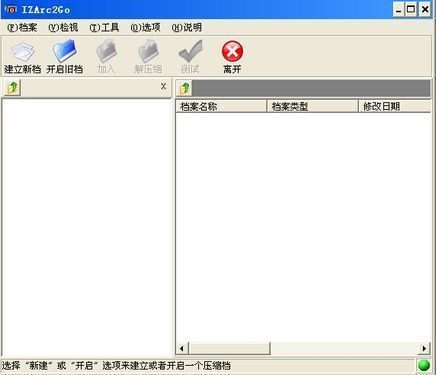Sort by 档案类型 column header
Screen dimensions: 436x375
312,106
